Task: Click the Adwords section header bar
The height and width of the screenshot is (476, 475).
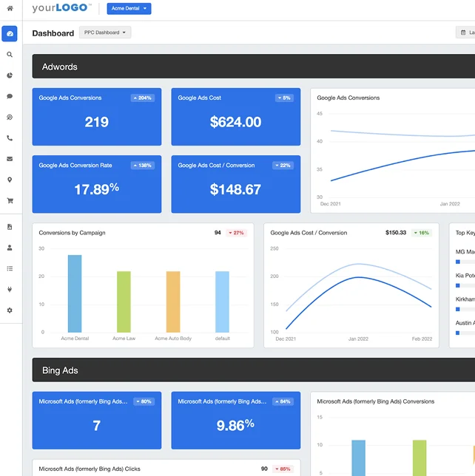Action: [253, 67]
